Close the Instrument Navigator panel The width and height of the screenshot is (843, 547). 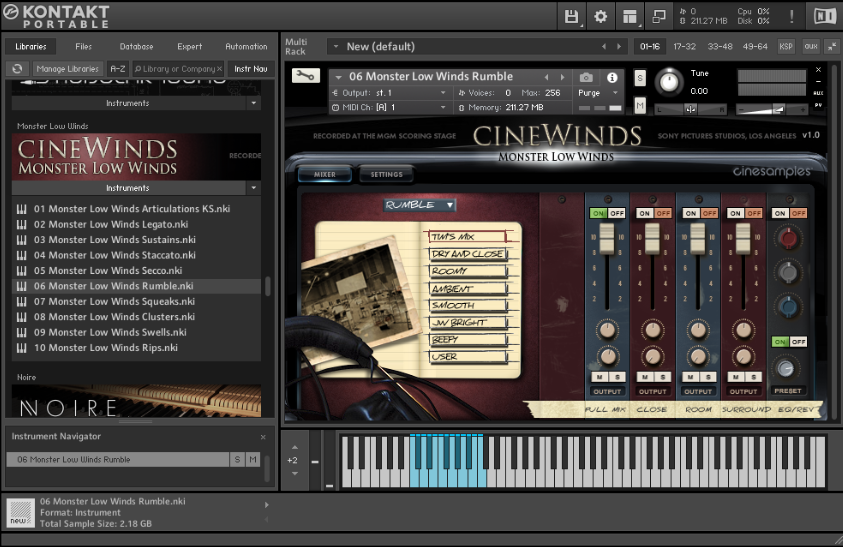pyautogui.click(x=263, y=437)
